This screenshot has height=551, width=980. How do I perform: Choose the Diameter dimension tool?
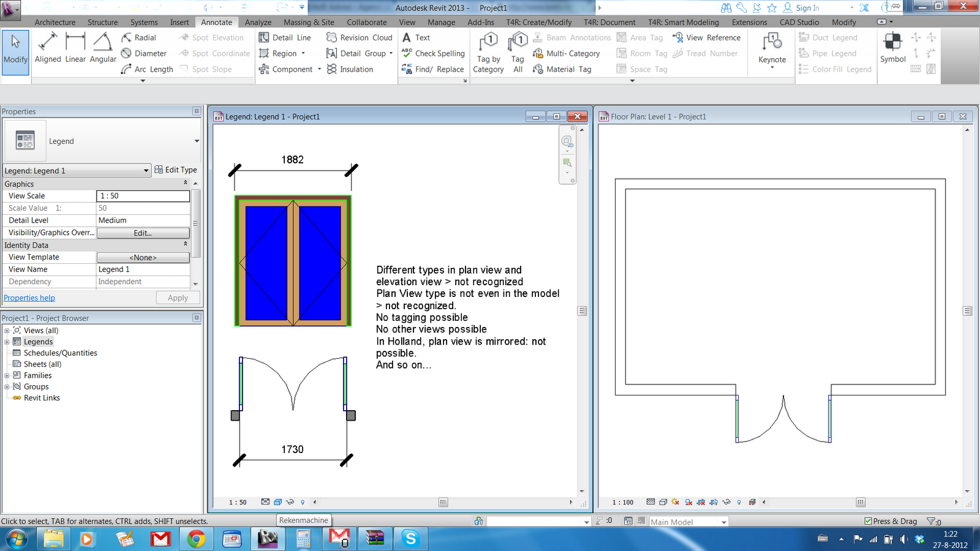144,53
